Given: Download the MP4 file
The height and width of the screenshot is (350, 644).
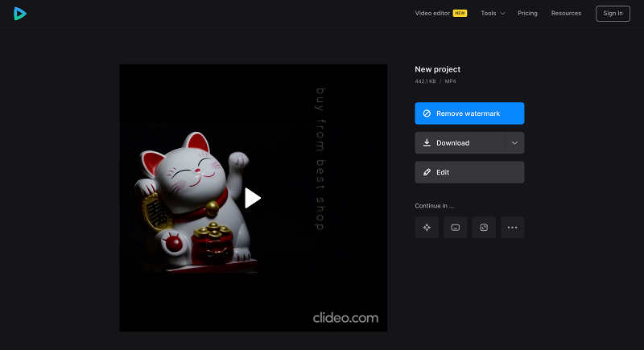Looking at the screenshot, I should click(x=460, y=142).
